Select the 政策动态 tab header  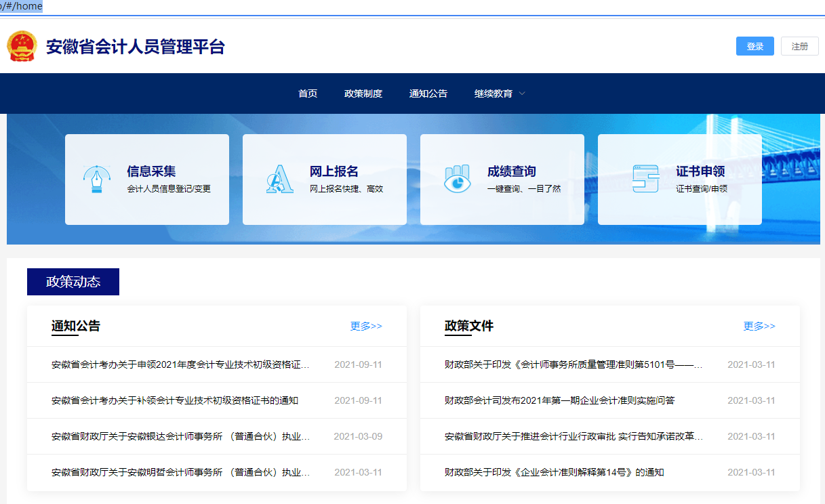73,282
